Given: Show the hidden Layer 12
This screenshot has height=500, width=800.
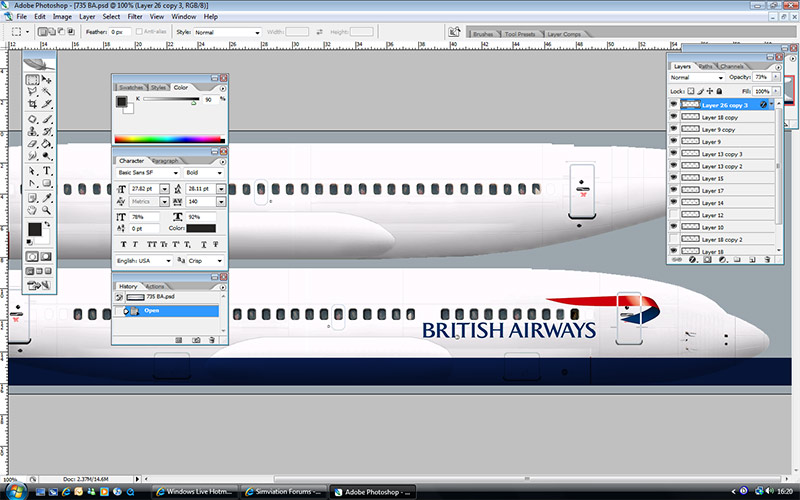Looking at the screenshot, I should [x=674, y=215].
